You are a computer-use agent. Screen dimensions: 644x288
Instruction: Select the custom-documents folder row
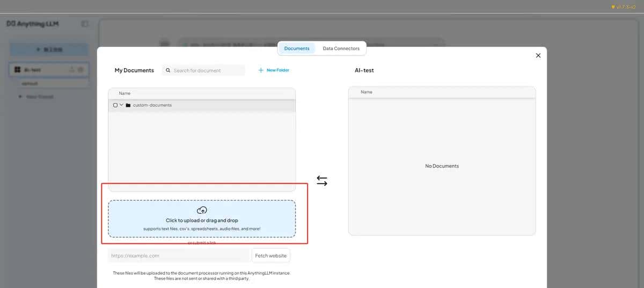[215, 105]
